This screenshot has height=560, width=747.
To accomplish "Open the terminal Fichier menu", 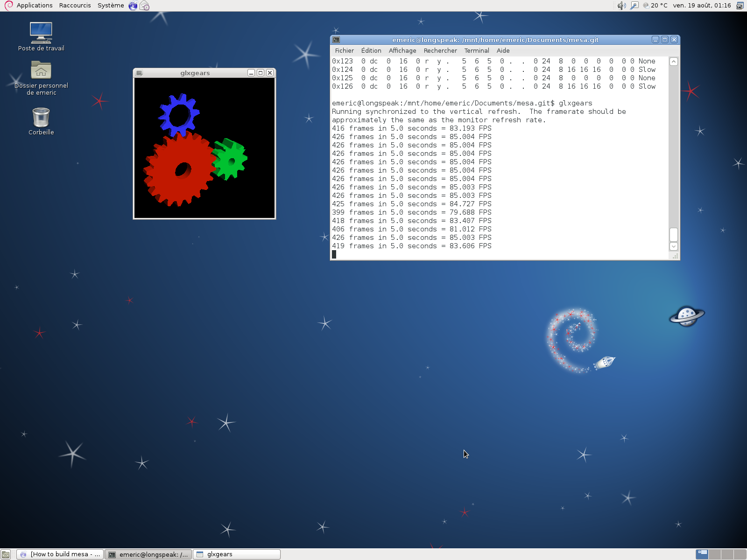I will tap(344, 50).
